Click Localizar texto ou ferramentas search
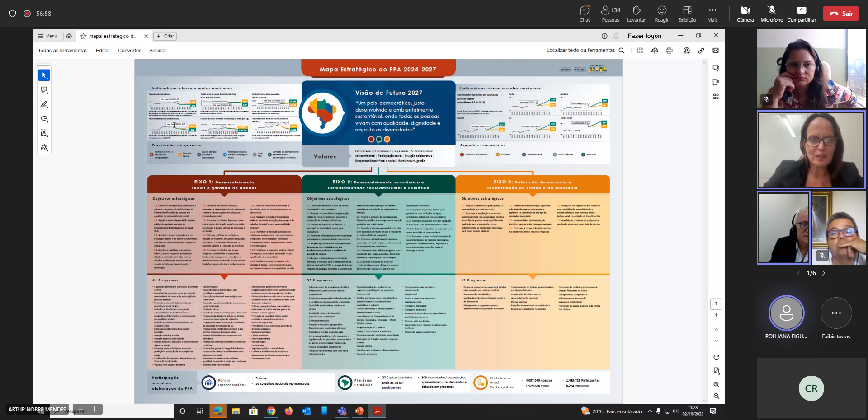Image resolution: width=868 pixels, height=420 pixels. (585, 51)
